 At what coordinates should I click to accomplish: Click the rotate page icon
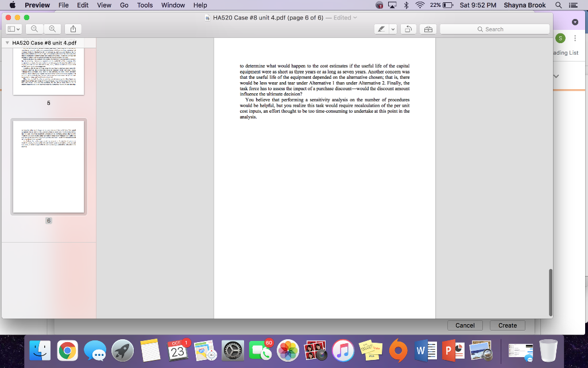pyautogui.click(x=408, y=28)
